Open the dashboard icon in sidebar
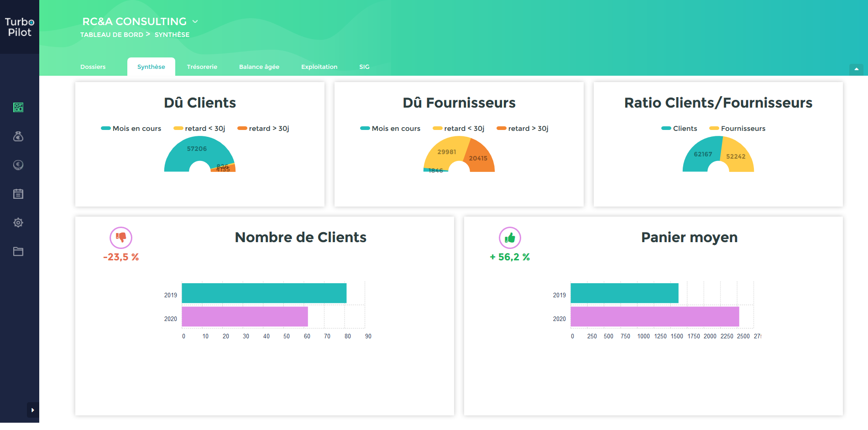 tap(18, 107)
